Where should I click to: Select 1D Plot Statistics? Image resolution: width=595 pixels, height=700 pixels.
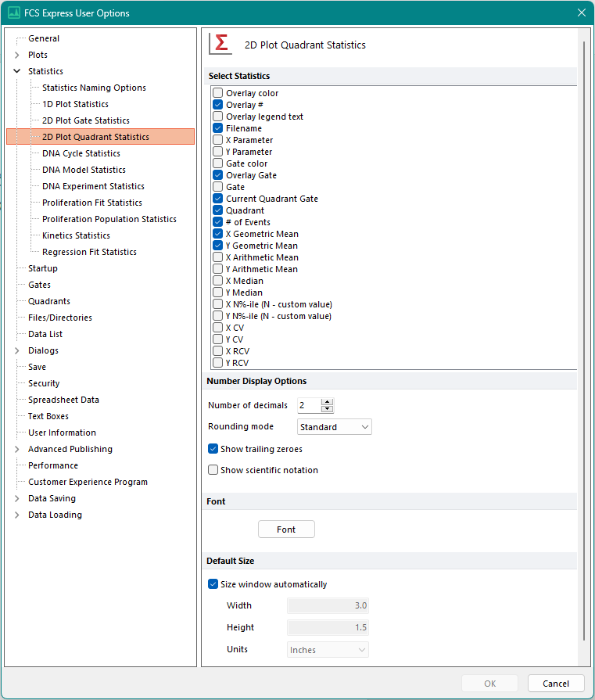click(x=75, y=104)
